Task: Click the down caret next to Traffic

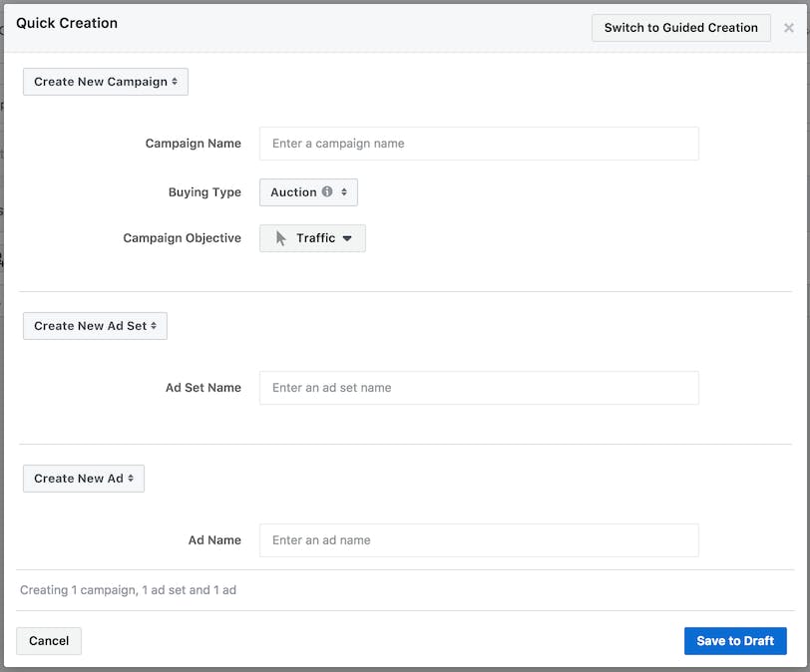Action: pos(347,238)
